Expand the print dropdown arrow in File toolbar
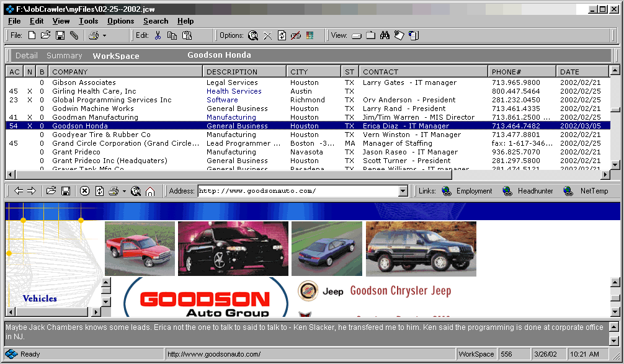 click(105, 35)
